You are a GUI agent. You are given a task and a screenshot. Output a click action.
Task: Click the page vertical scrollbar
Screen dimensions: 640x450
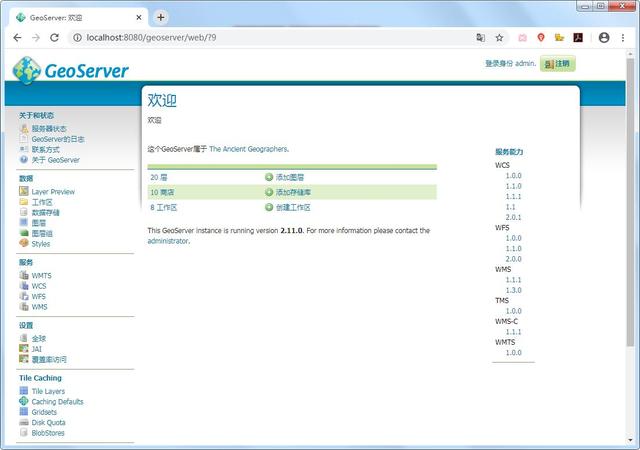[630, 202]
